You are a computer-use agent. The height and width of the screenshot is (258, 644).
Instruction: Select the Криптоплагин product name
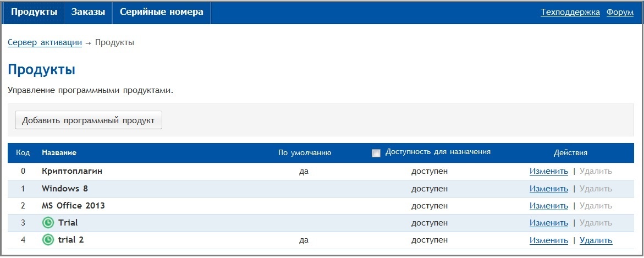pos(72,171)
